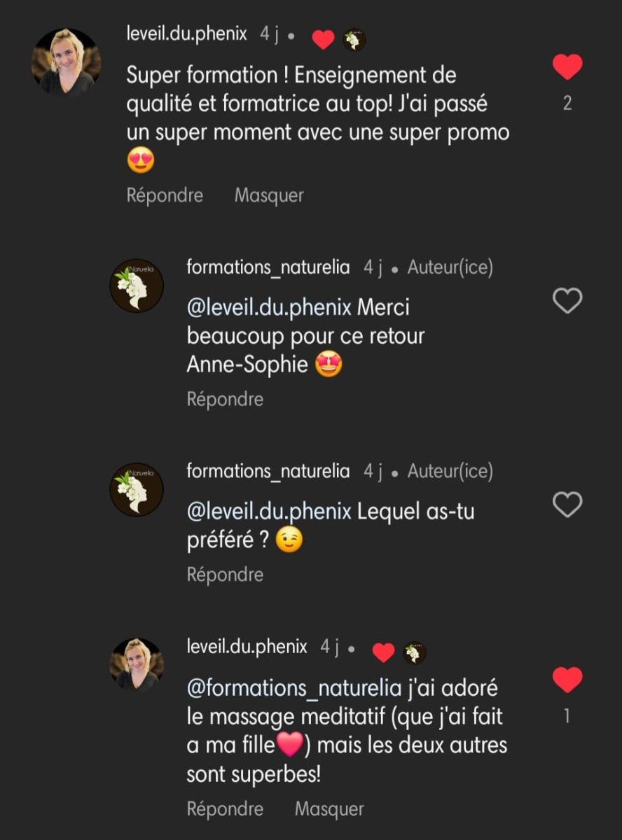Open @leveil.du.phenix mention in 'Merci beaucoup' reply
The height and width of the screenshot is (840, 622).
point(269,307)
